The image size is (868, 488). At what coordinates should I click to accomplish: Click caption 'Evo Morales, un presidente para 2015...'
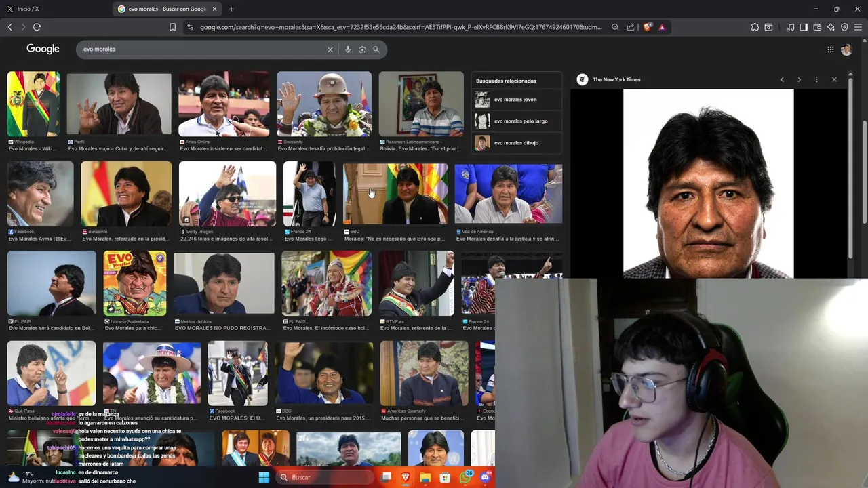coord(323,418)
